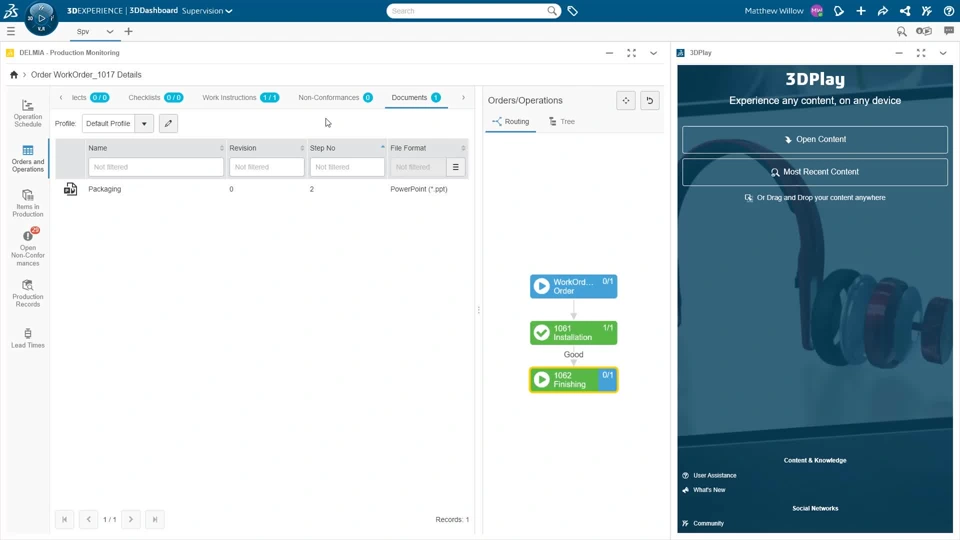Show next tabs with right chevron
The image size is (960, 540).
(463, 97)
